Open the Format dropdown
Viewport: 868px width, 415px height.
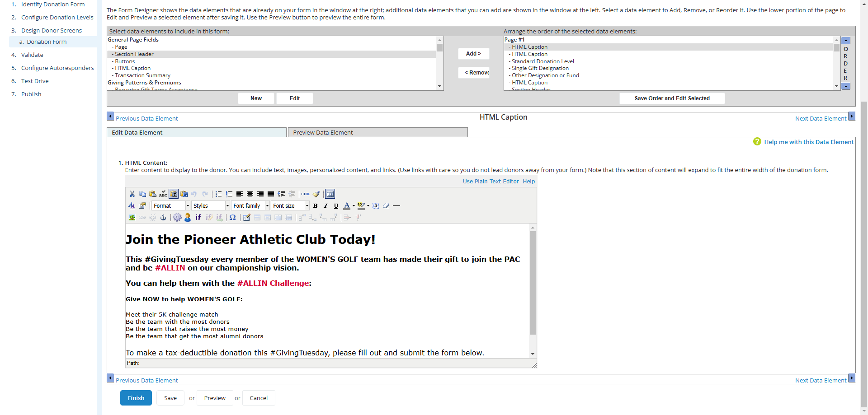[x=171, y=205]
